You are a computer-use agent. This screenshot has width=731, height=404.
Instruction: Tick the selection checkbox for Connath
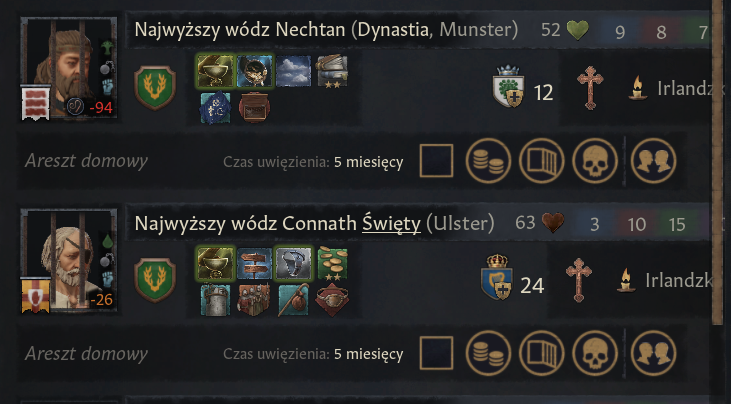point(436,353)
